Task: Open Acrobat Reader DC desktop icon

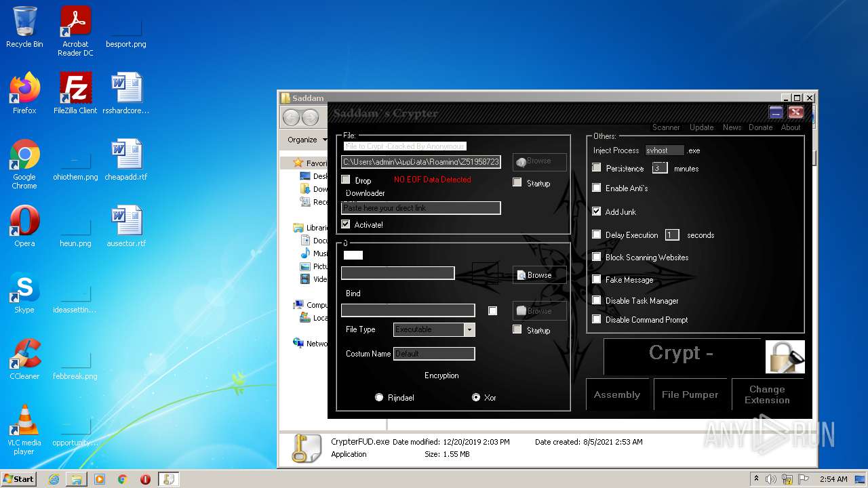Action: [x=75, y=30]
